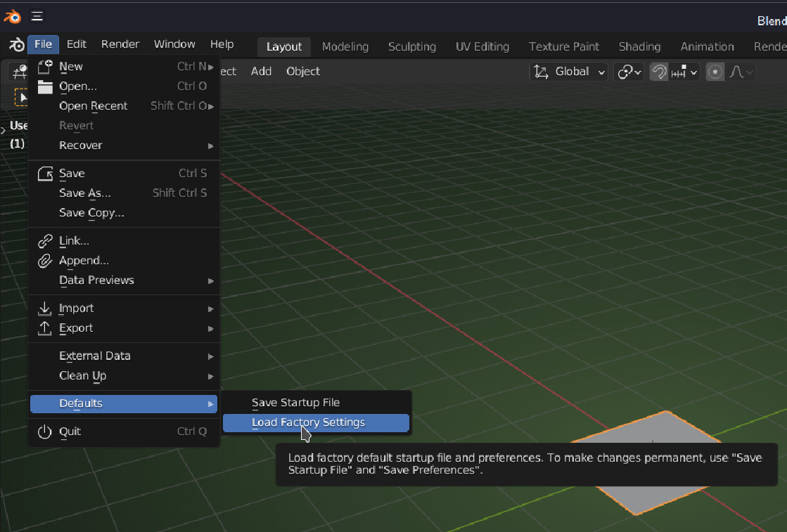Open the UV Editing workspace tab
This screenshot has width=787, height=532.
[482, 47]
